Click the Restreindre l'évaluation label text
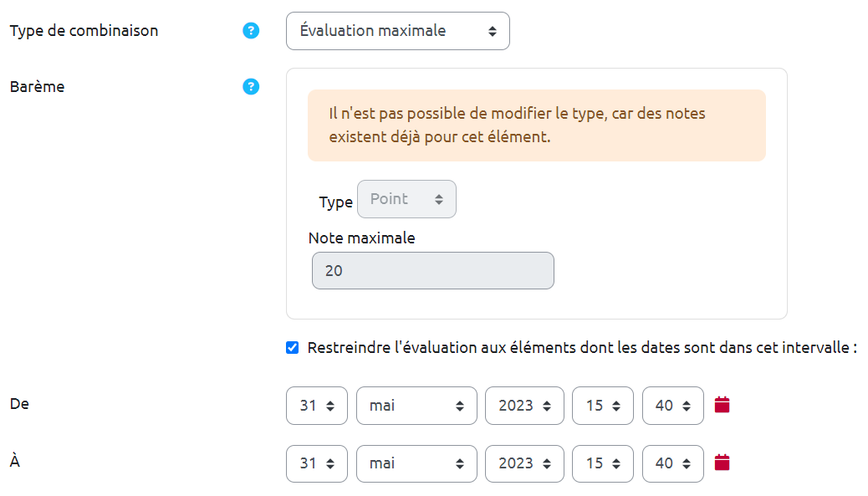 pos(582,348)
